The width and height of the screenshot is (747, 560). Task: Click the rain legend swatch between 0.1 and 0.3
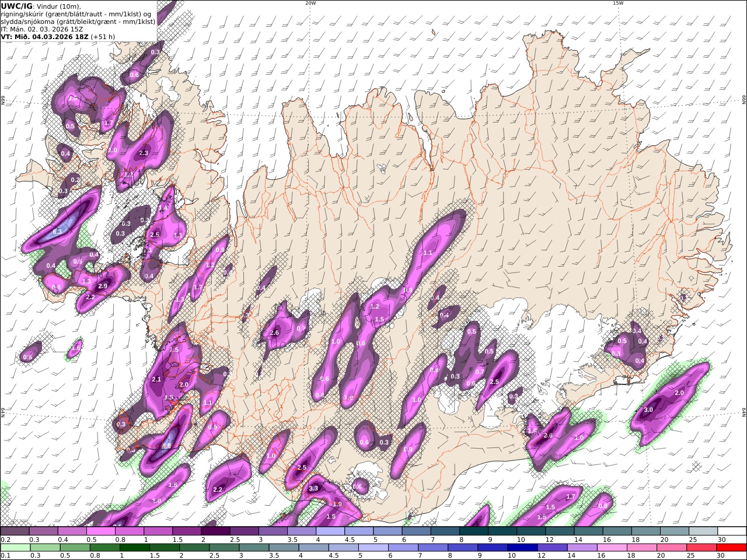15,548
